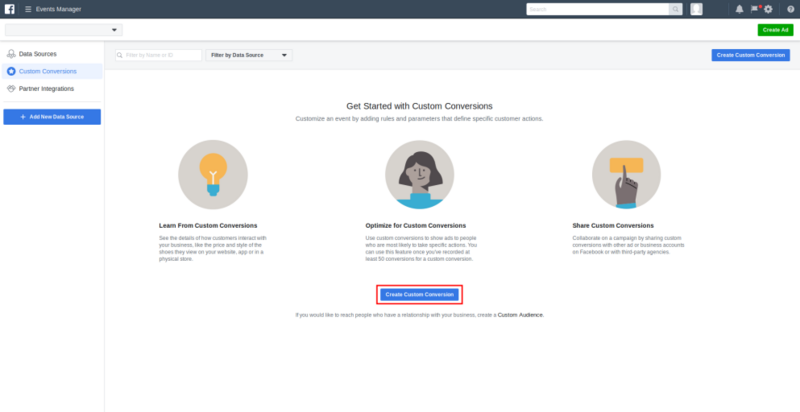Click the Facebook logo icon
The width and height of the screenshot is (800, 412).
click(x=9, y=9)
